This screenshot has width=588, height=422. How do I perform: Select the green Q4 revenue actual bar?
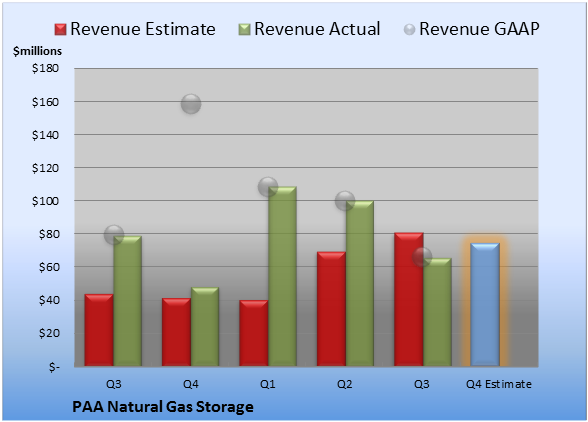[205, 327]
